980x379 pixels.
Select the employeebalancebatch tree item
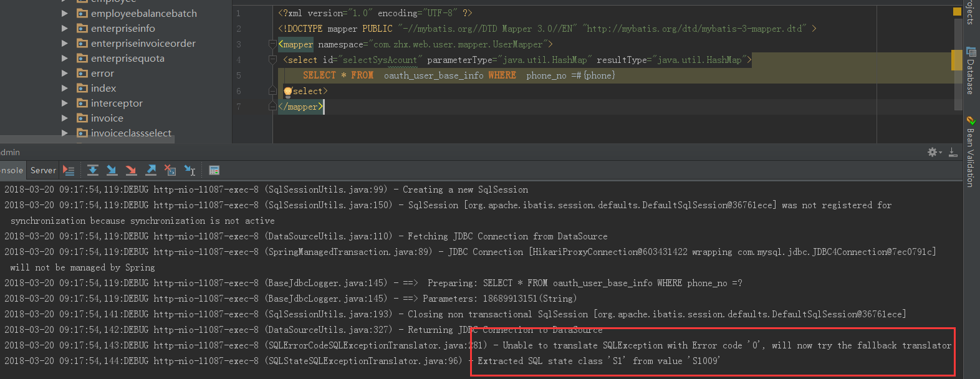click(144, 13)
